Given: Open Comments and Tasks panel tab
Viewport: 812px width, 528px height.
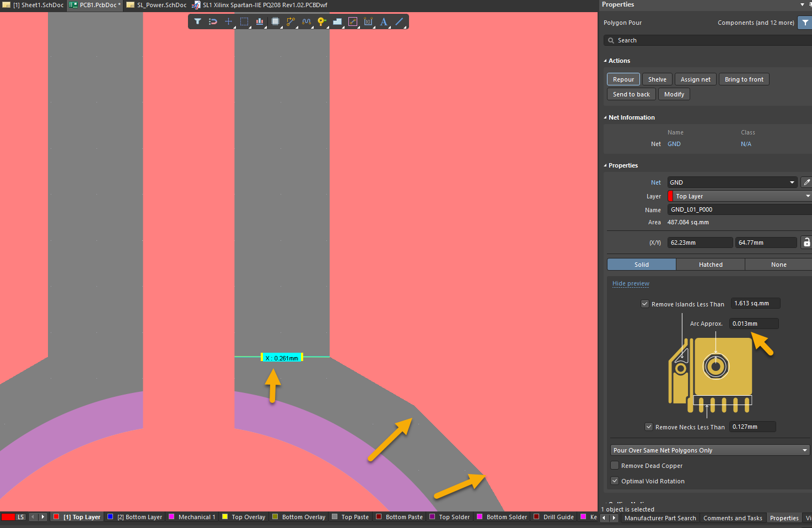Looking at the screenshot, I should pyautogui.click(x=733, y=518).
